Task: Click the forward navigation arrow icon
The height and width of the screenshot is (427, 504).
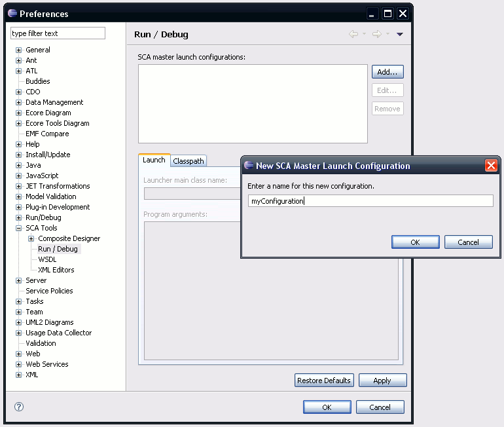Action: click(377, 34)
